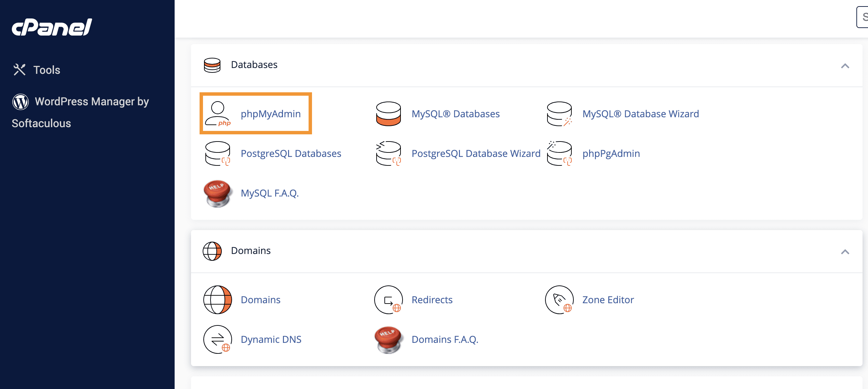Click the Databases section header title
This screenshot has height=389, width=868.
[254, 65]
